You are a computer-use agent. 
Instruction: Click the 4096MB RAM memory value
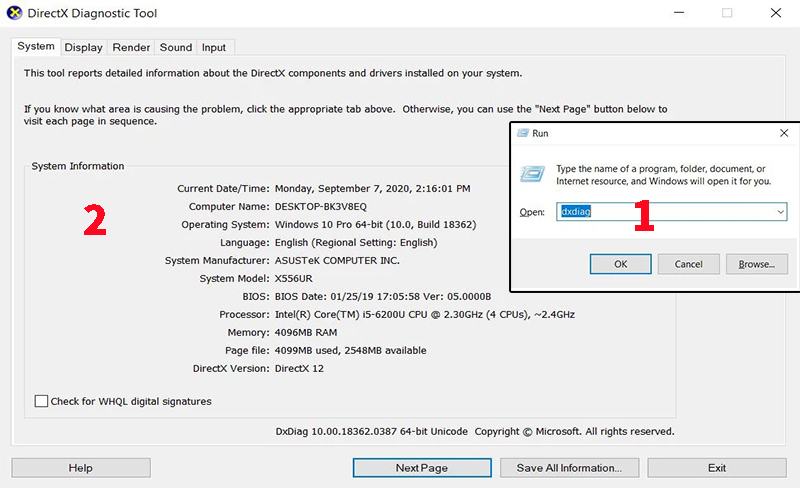306,333
